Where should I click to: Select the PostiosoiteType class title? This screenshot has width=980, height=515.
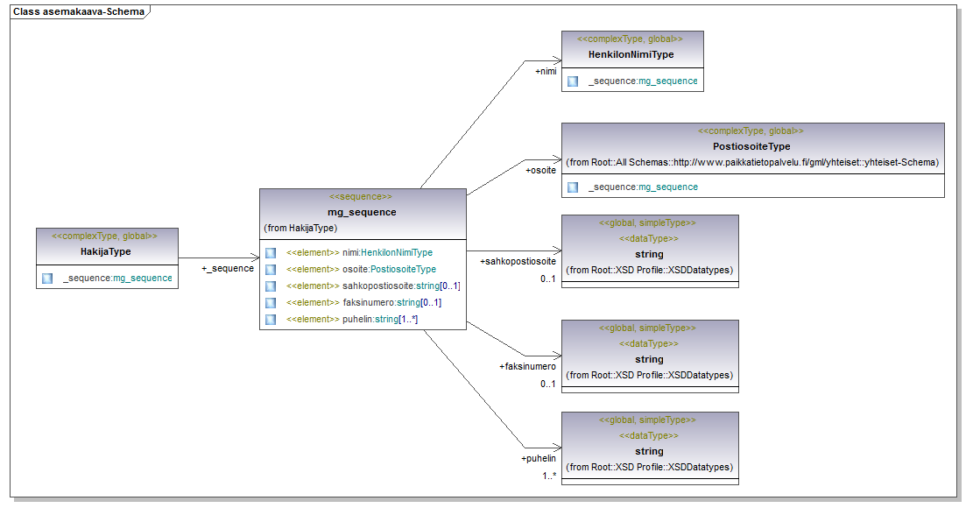pyautogui.click(x=751, y=146)
